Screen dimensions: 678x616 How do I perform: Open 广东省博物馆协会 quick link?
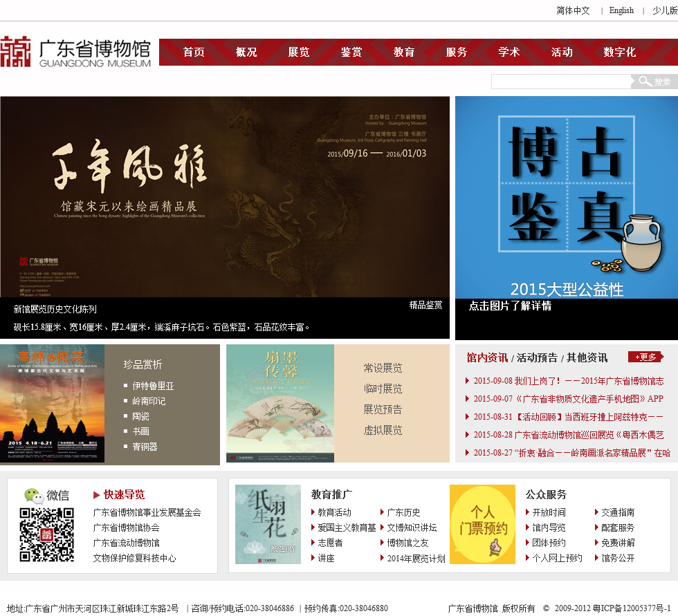point(126,528)
